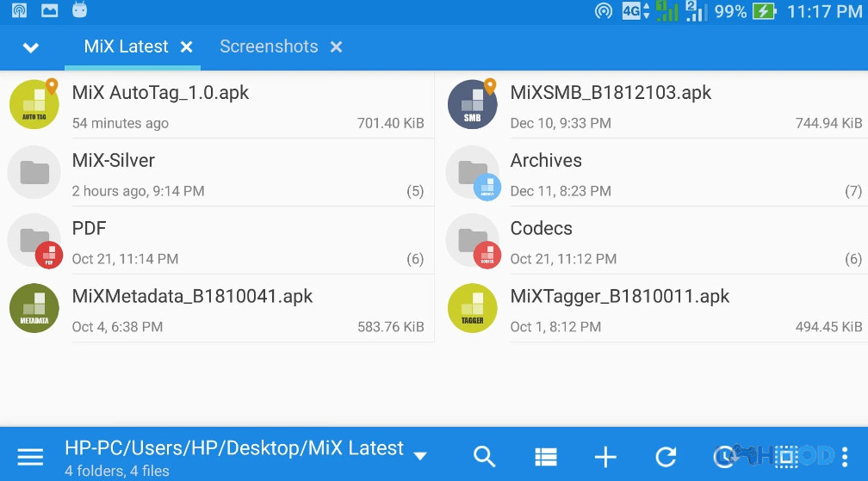Tap the 'Oct 21, 11:12 PM' date
The height and width of the screenshot is (481, 868).
563,259
